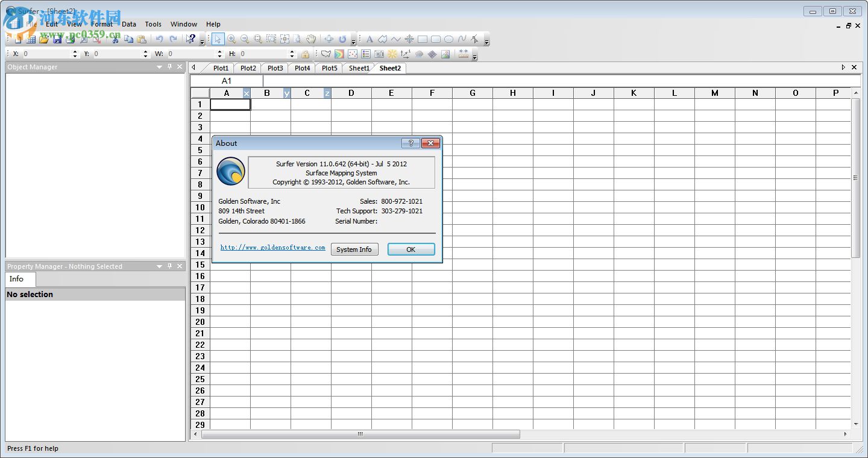
Task: Switch to the Plot3 tab
Action: (x=275, y=68)
